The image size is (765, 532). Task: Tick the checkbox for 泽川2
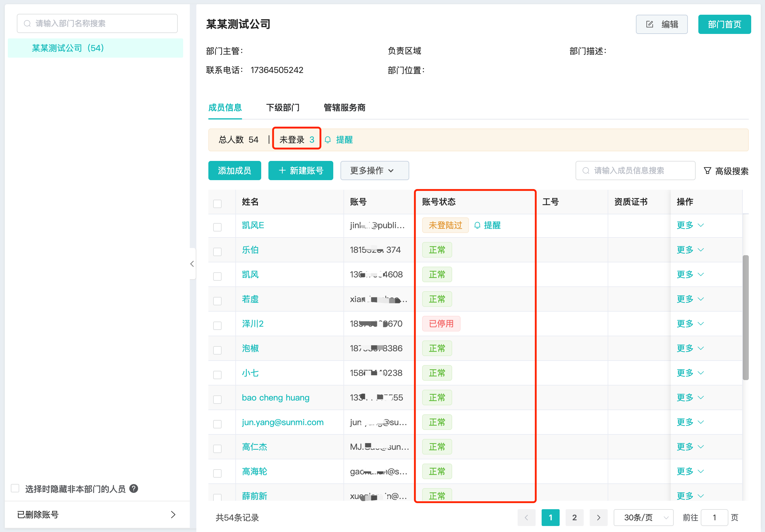click(x=217, y=325)
